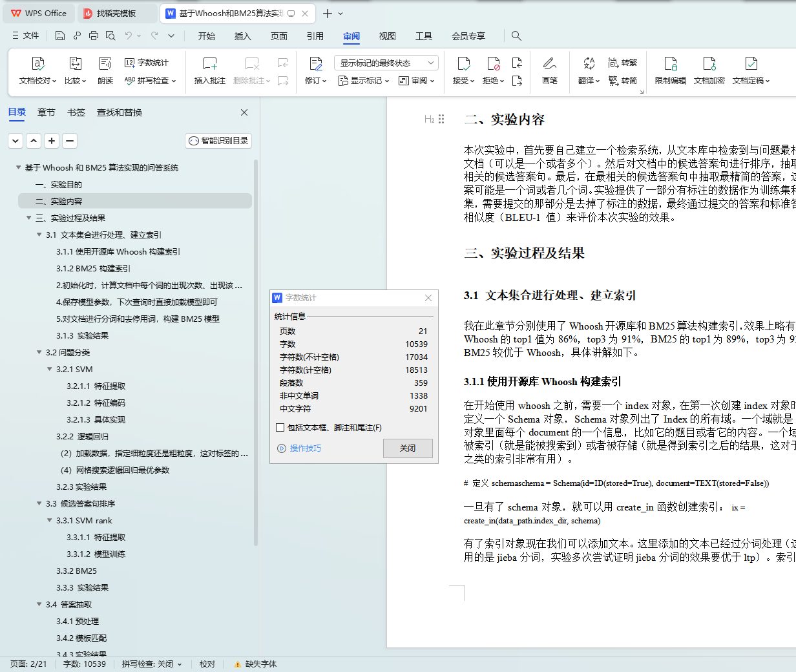Image resolution: width=796 pixels, height=672 pixels.
Task: Close the navigation pane with X
Action: [x=244, y=112]
